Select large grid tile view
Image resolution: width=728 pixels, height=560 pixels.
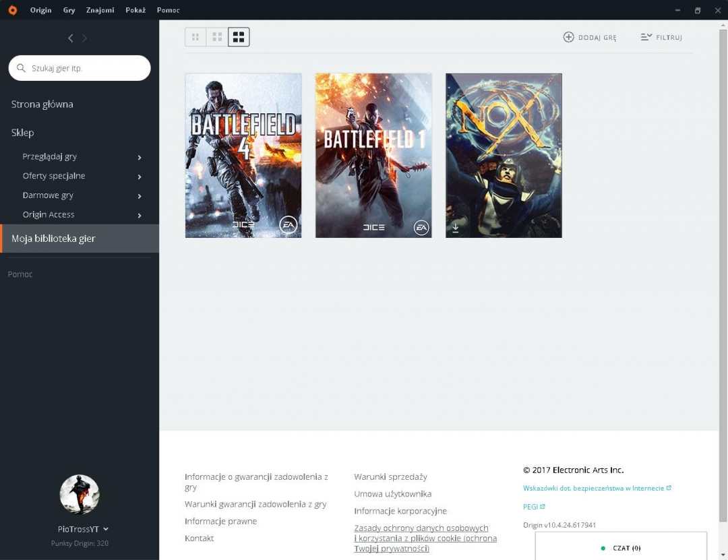tap(239, 37)
